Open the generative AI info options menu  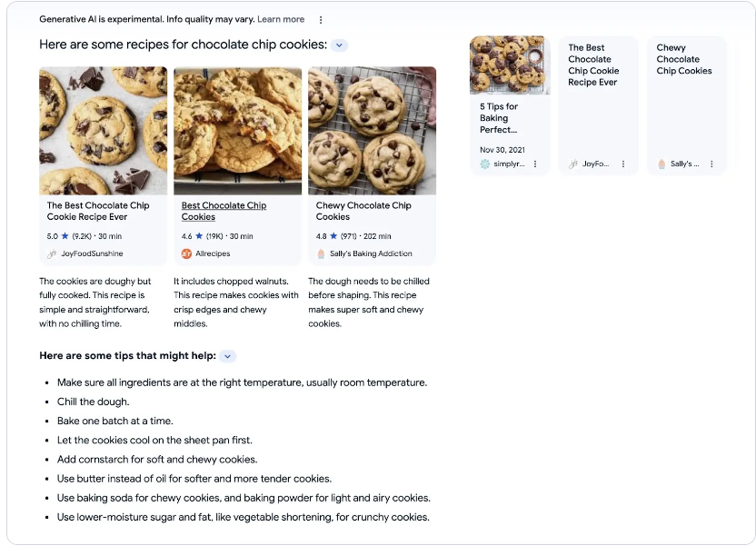click(x=321, y=19)
